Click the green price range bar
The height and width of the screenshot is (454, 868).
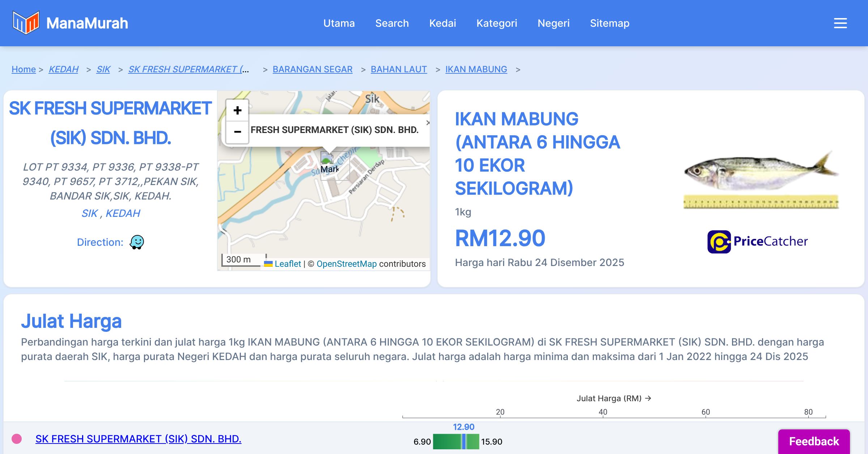click(447, 442)
